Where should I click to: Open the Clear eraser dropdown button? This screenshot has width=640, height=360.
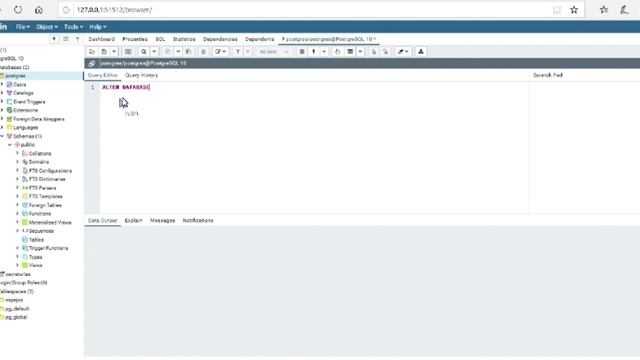(403, 52)
